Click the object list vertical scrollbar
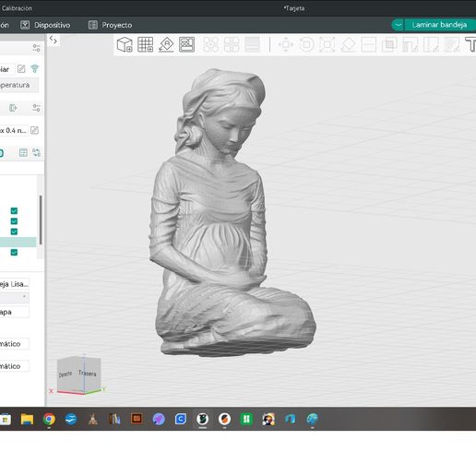This screenshot has height=476, width=476. pyautogui.click(x=41, y=220)
